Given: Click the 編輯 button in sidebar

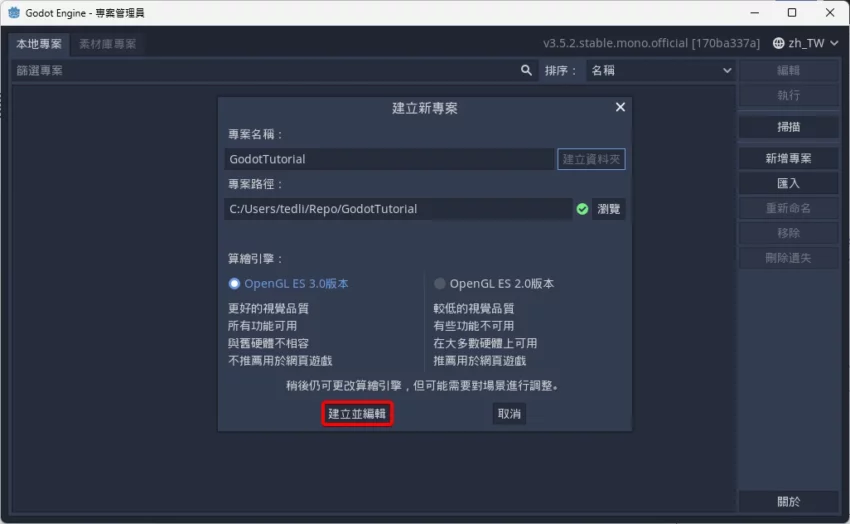Looking at the screenshot, I should 788,70.
